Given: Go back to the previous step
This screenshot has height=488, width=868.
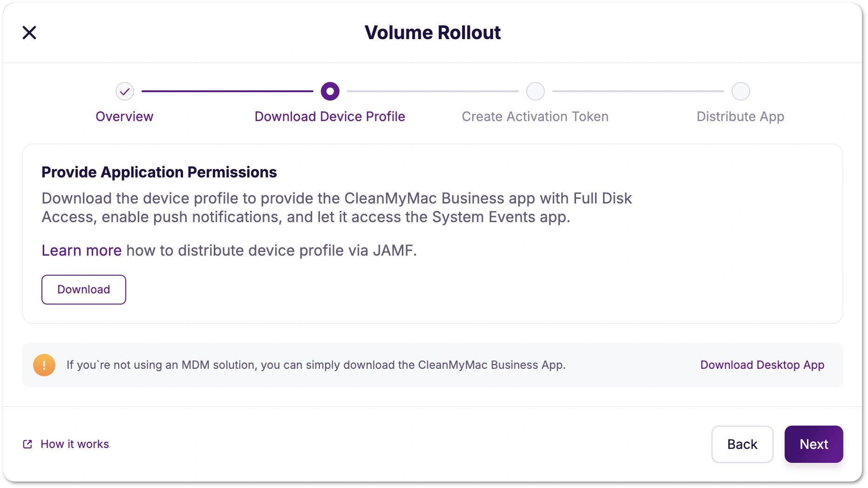Looking at the screenshot, I should [x=742, y=444].
